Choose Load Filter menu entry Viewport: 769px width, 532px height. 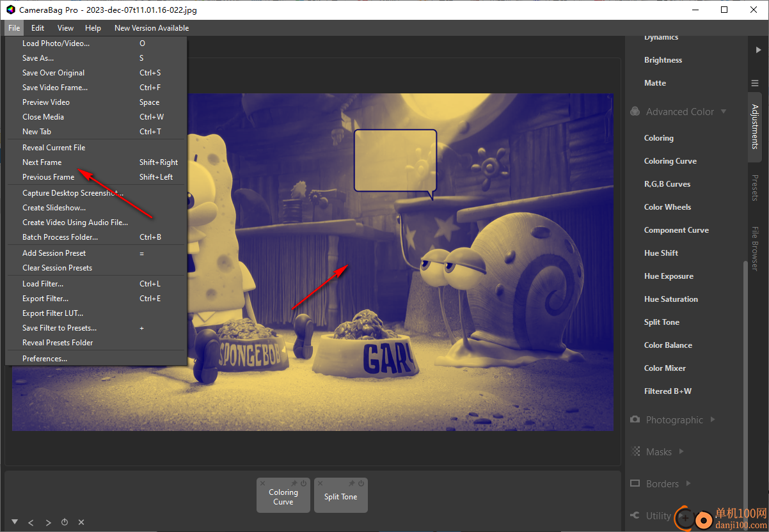[x=96, y=284]
